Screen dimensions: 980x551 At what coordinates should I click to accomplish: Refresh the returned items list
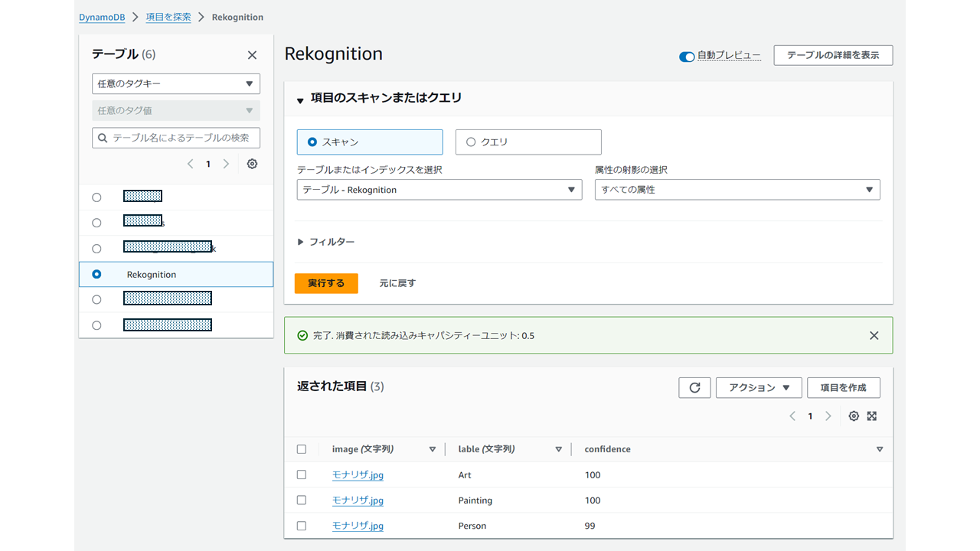pyautogui.click(x=694, y=387)
